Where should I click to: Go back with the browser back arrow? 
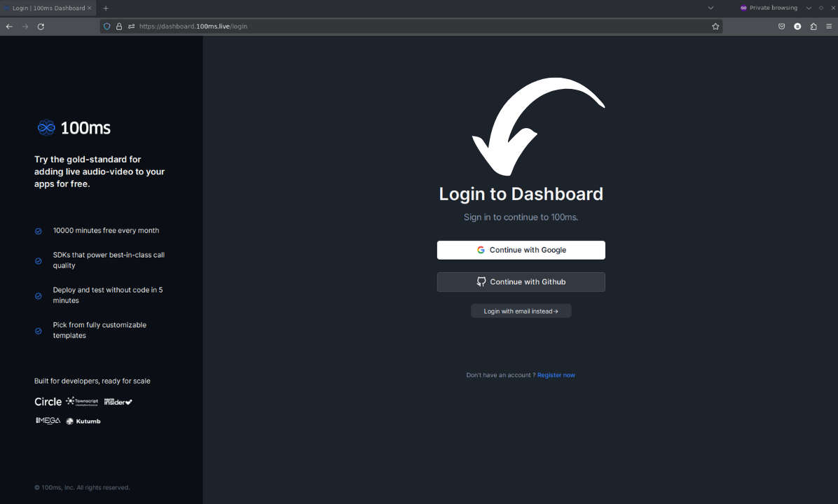[9, 26]
